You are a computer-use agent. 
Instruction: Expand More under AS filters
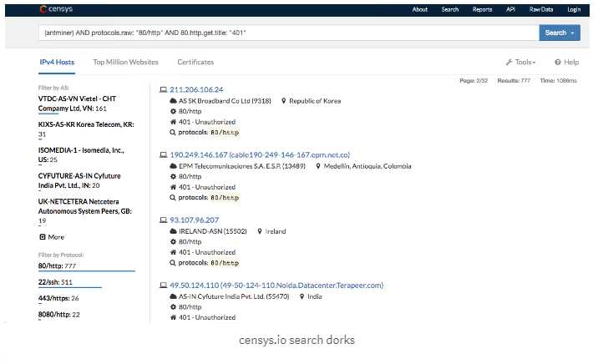[x=52, y=237]
